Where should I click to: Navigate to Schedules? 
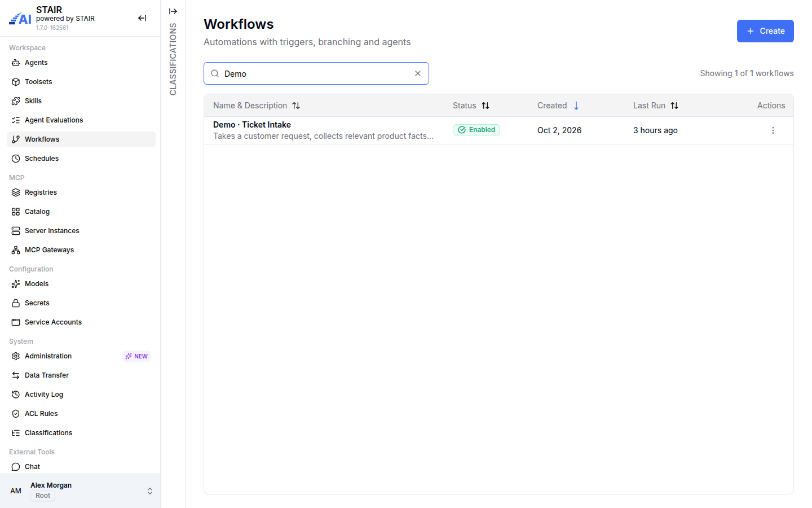tap(81, 159)
